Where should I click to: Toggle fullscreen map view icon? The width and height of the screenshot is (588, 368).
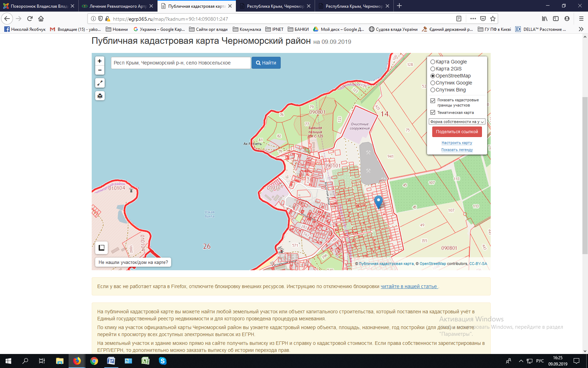(100, 83)
